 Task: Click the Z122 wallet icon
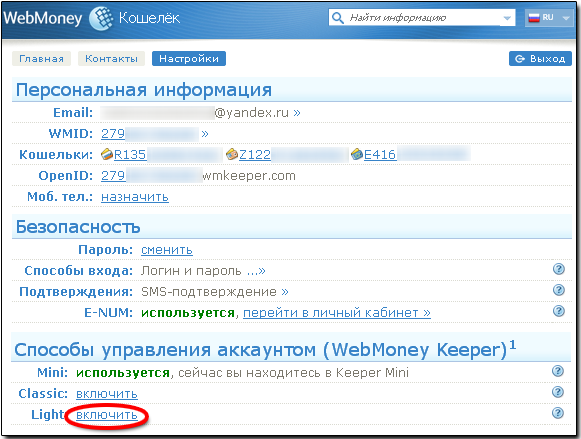(232, 154)
